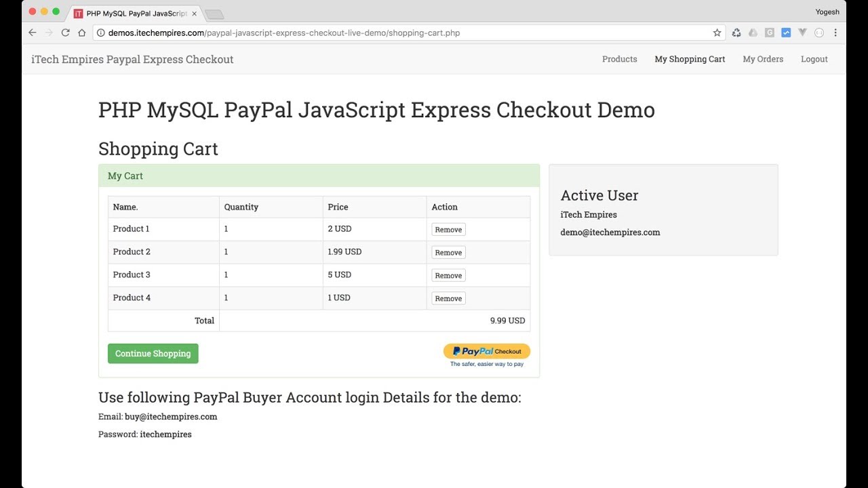868x488 pixels.
Task: Remove Product 2 from the cart
Action: click(448, 253)
